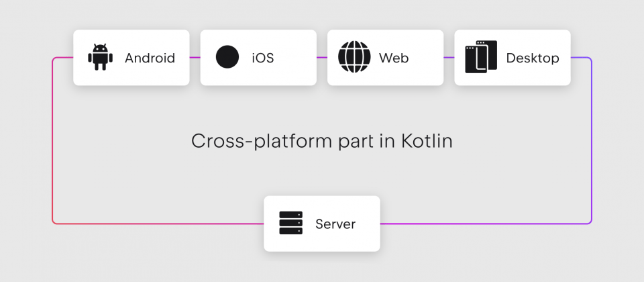Click the Desktop windows icon
The height and width of the screenshot is (282, 644).
click(481, 56)
